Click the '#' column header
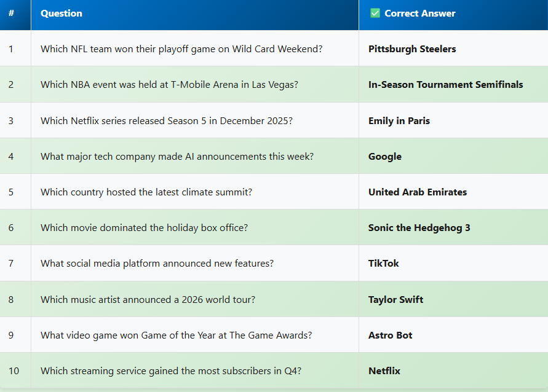The height and width of the screenshot is (392, 548). [x=11, y=14]
